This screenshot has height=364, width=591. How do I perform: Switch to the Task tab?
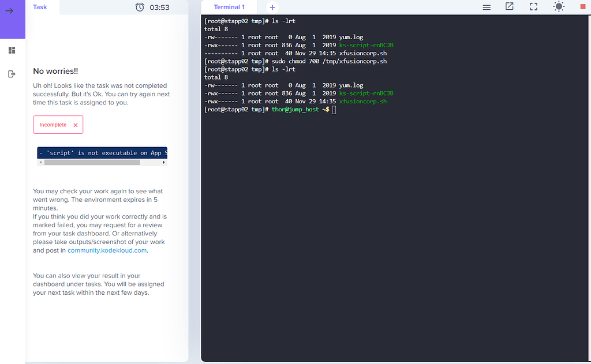[x=40, y=7]
